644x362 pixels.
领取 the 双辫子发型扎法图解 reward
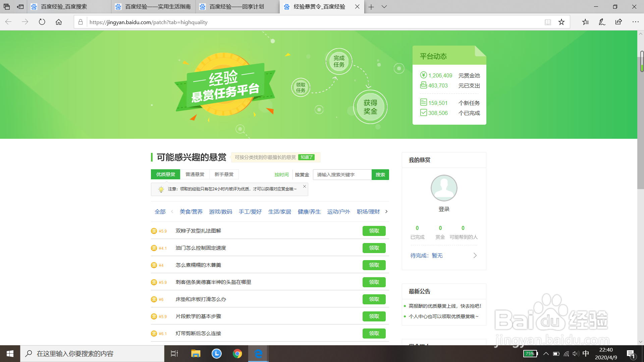coord(374,231)
